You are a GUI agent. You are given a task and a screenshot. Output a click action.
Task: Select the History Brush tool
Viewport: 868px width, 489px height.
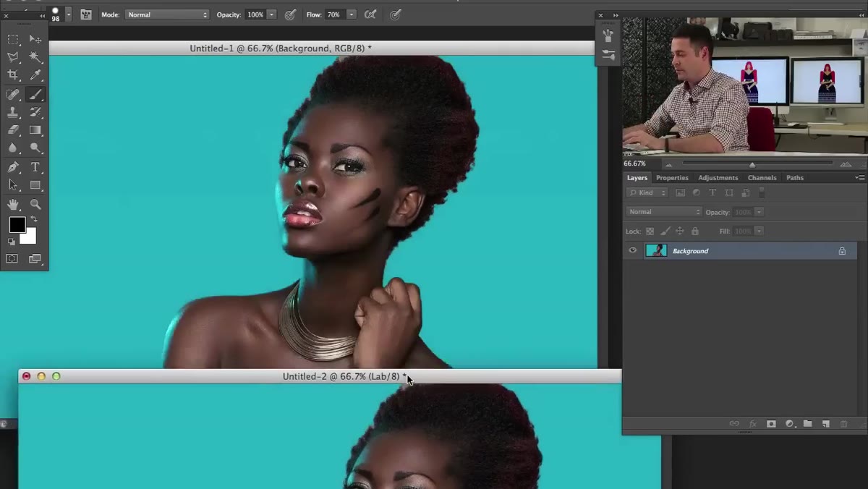35,112
